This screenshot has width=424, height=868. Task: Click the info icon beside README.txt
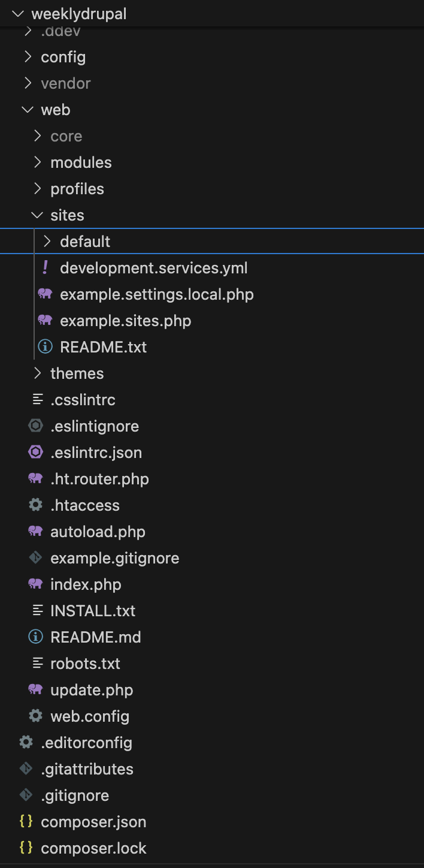(x=45, y=347)
